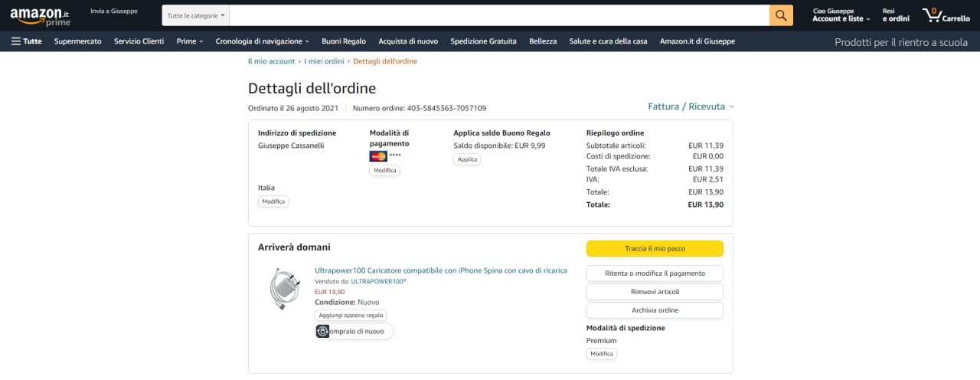Open the Bellezza category

coord(543,41)
